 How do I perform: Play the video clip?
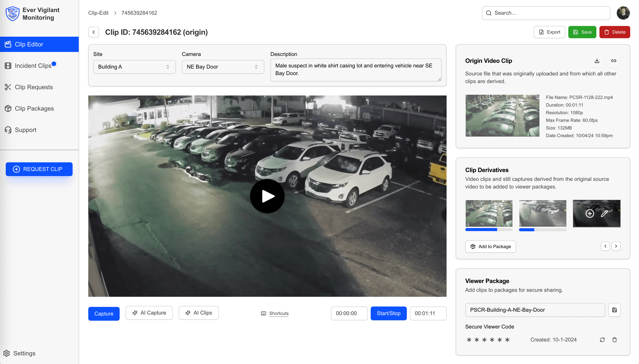coord(267,196)
